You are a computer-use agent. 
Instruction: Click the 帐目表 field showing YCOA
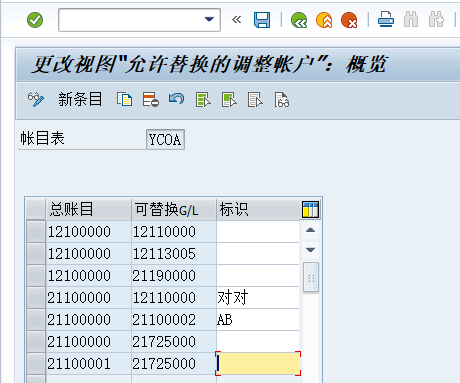(x=165, y=139)
